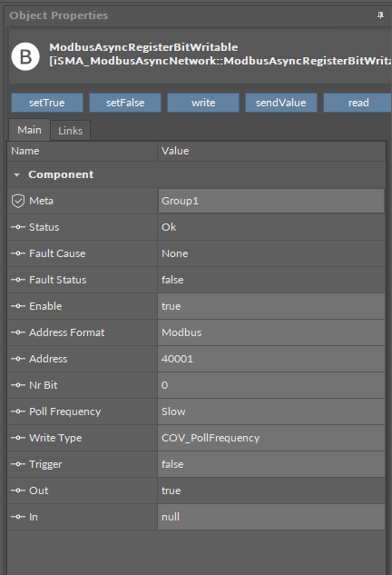392x575 pixels.
Task: Invoke the setTrue action button
Action: point(47,103)
